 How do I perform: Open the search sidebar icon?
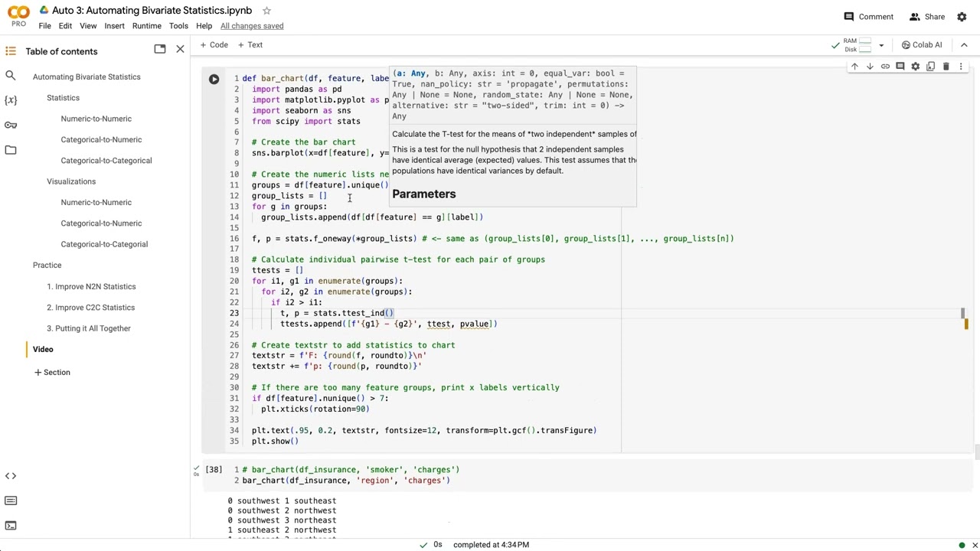(x=11, y=76)
